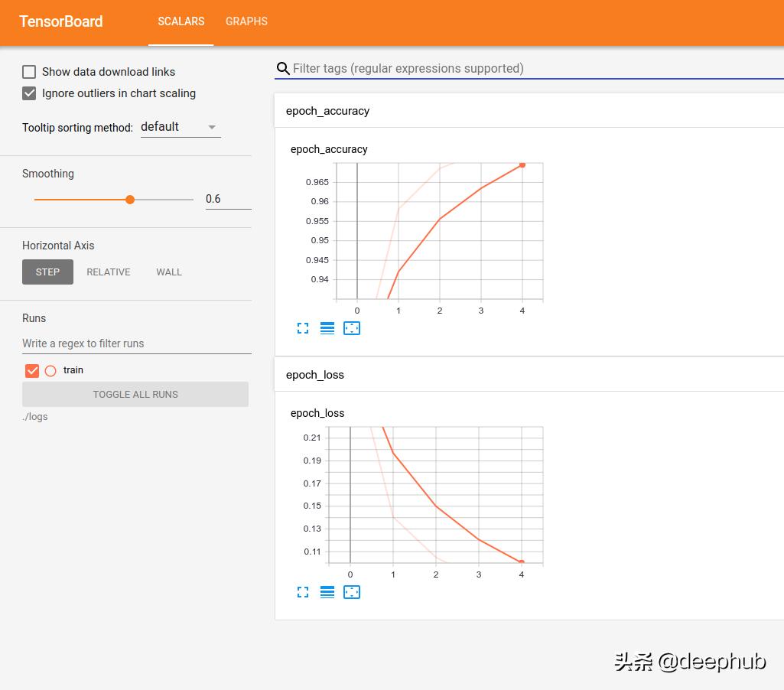
Task: Select the train run radio circle
Action: [x=50, y=370]
